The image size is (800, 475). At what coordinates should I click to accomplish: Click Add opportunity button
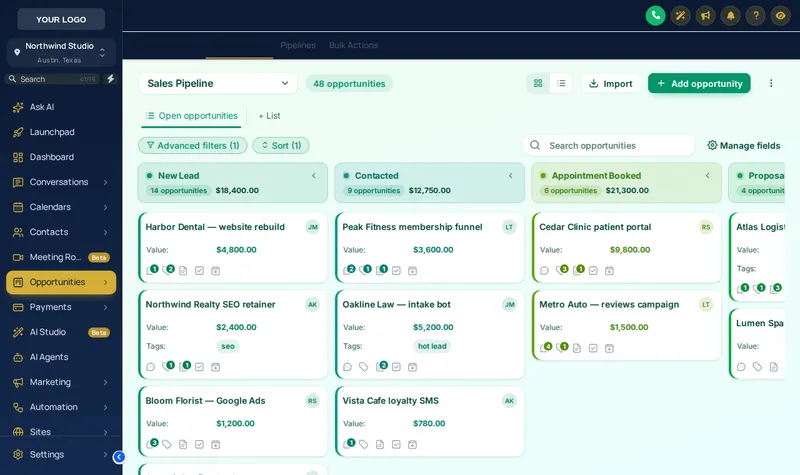[x=699, y=83]
